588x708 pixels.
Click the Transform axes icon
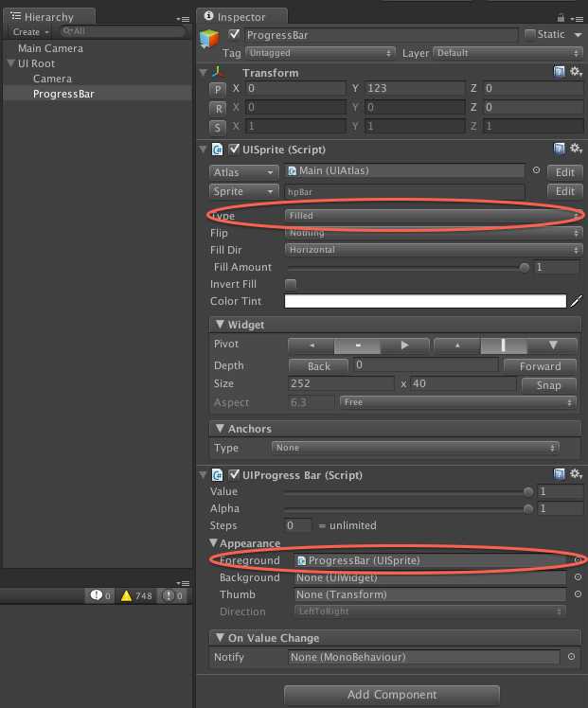[218, 72]
